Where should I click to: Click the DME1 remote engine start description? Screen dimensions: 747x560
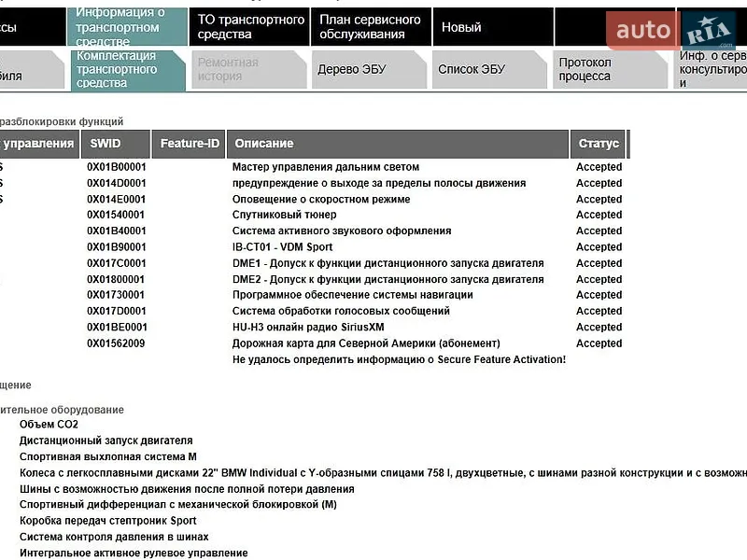[x=388, y=263]
